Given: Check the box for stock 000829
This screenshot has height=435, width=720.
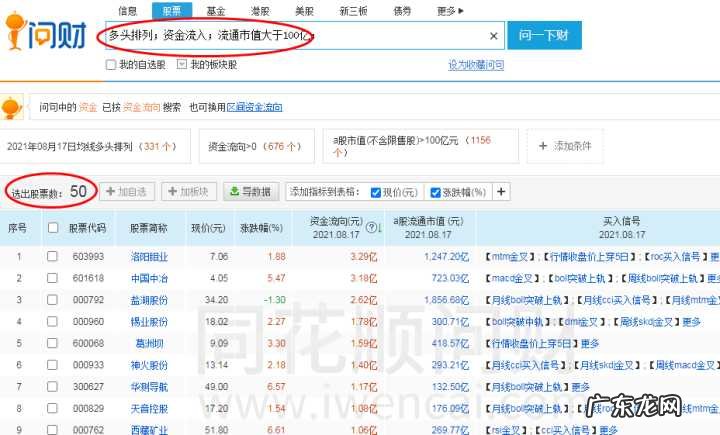Looking at the screenshot, I should click(x=52, y=408).
